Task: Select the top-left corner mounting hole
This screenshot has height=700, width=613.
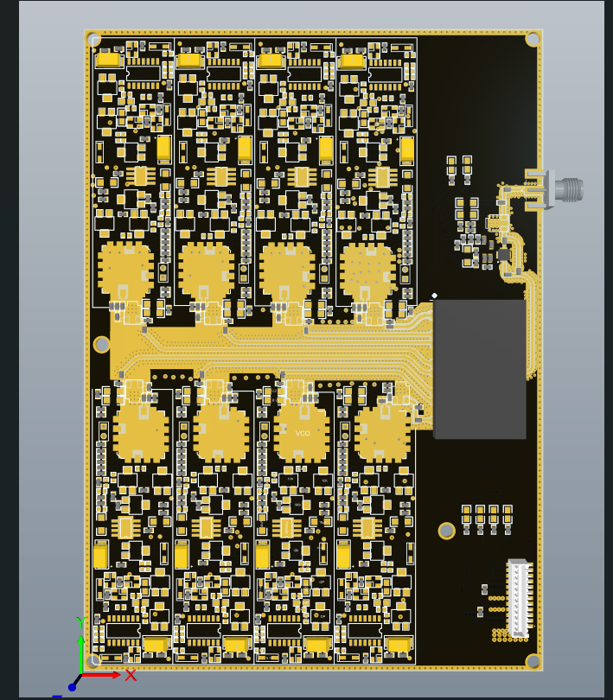Action: coord(93,39)
